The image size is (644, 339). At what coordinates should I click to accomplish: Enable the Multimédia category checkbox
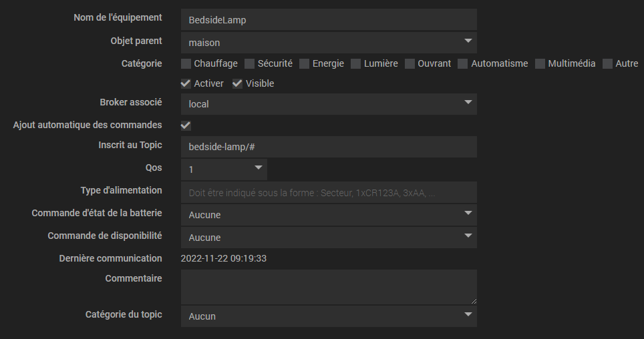point(540,64)
